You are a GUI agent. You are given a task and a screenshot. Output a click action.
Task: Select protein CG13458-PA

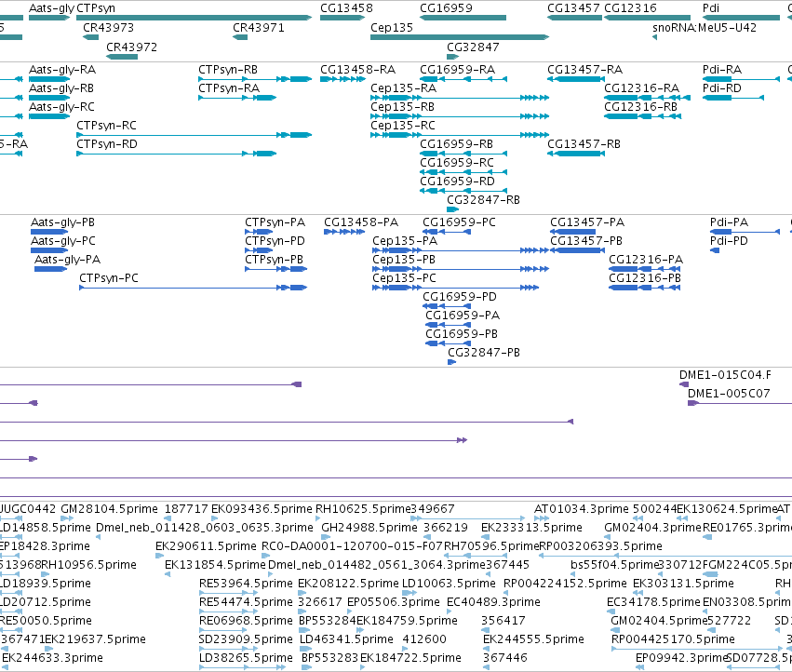361,222
